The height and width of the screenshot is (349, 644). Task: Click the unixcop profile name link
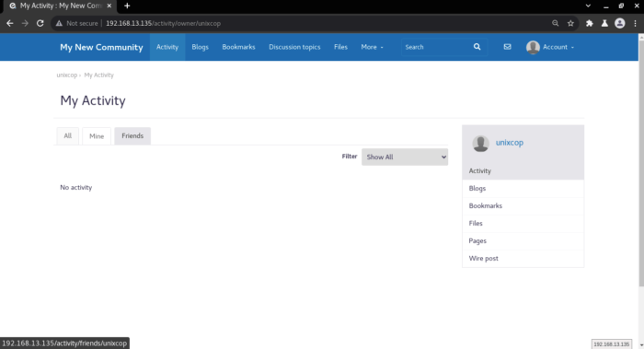[510, 143]
